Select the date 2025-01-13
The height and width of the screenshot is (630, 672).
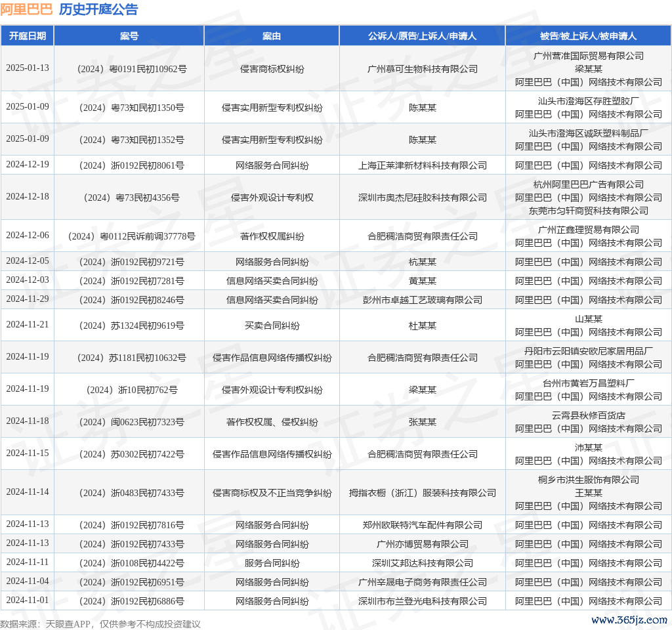(x=28, y=68)
